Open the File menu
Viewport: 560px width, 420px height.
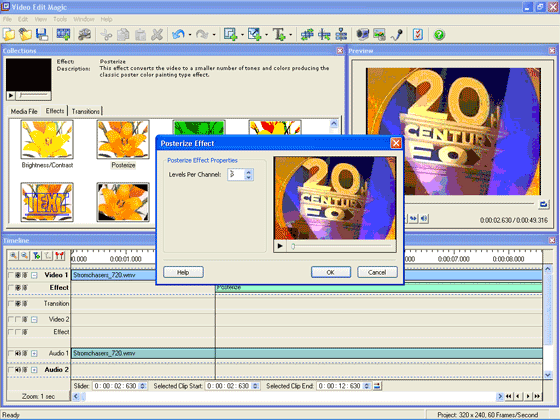click(x=7, y=19)
